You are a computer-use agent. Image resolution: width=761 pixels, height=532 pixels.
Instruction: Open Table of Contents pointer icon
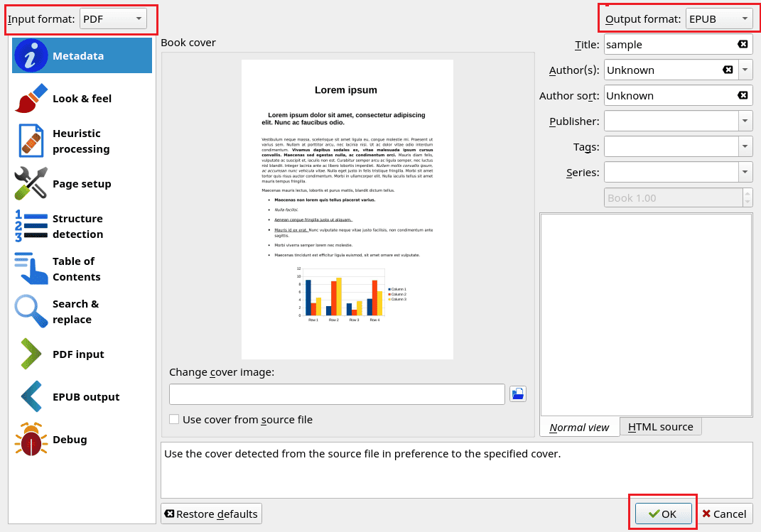click(x=31, y=268)
